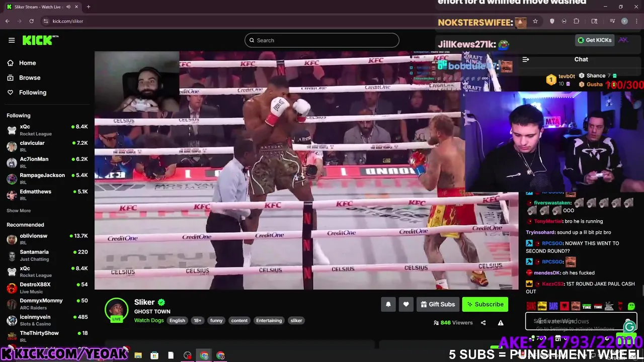
Task: Select the content tag
Action: tap(239, 320)
